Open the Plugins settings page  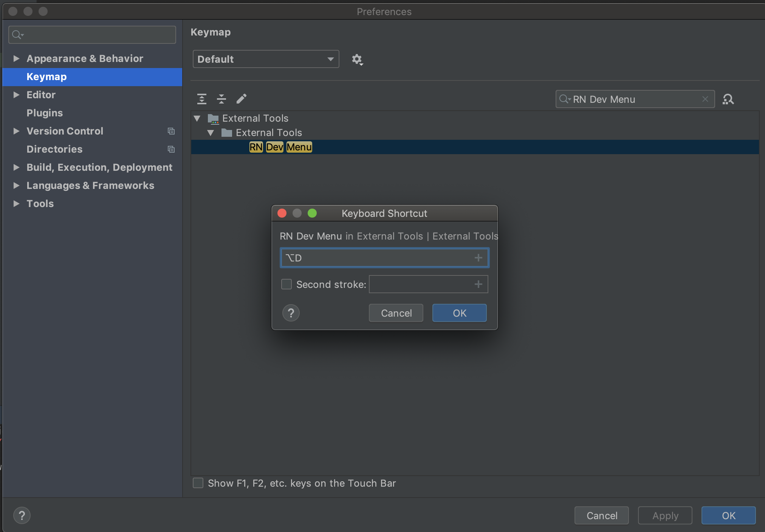[x=45, y=113]
